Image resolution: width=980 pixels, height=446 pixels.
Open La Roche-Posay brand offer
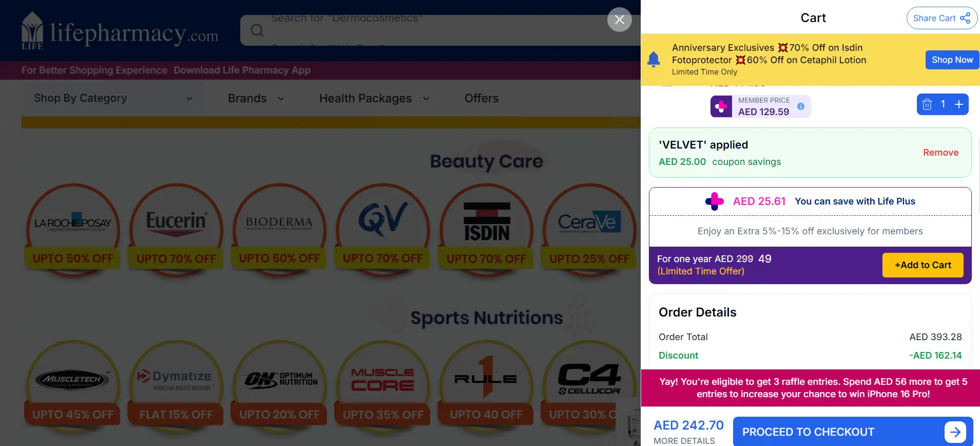73,230
